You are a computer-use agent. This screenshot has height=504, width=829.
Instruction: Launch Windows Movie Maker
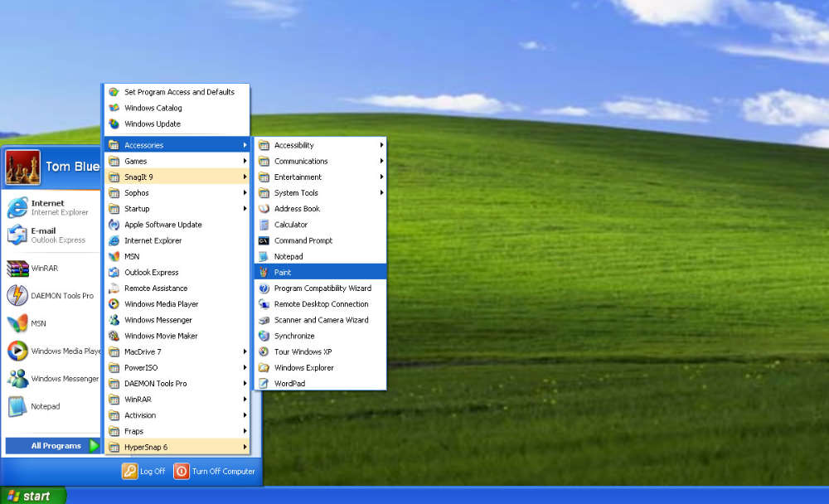[x=158, y=336]
